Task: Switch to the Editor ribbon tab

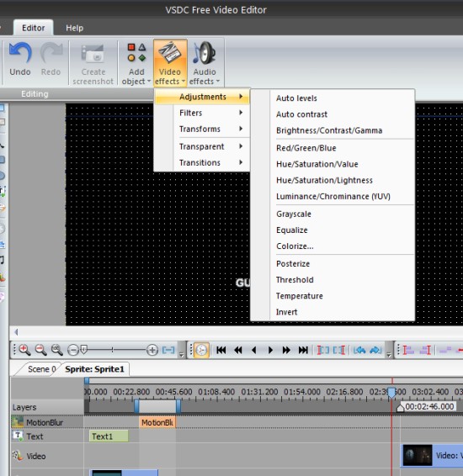Action: [x=34, y=28]
